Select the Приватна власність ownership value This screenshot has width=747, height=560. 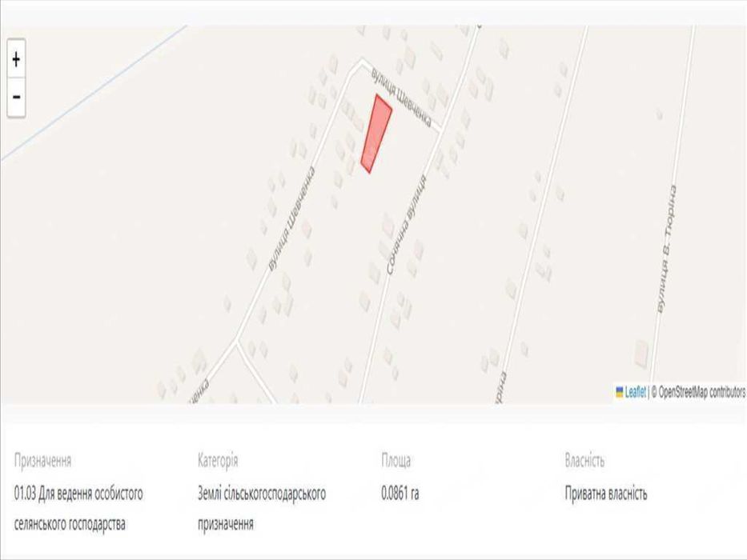[x=606, y=494]
